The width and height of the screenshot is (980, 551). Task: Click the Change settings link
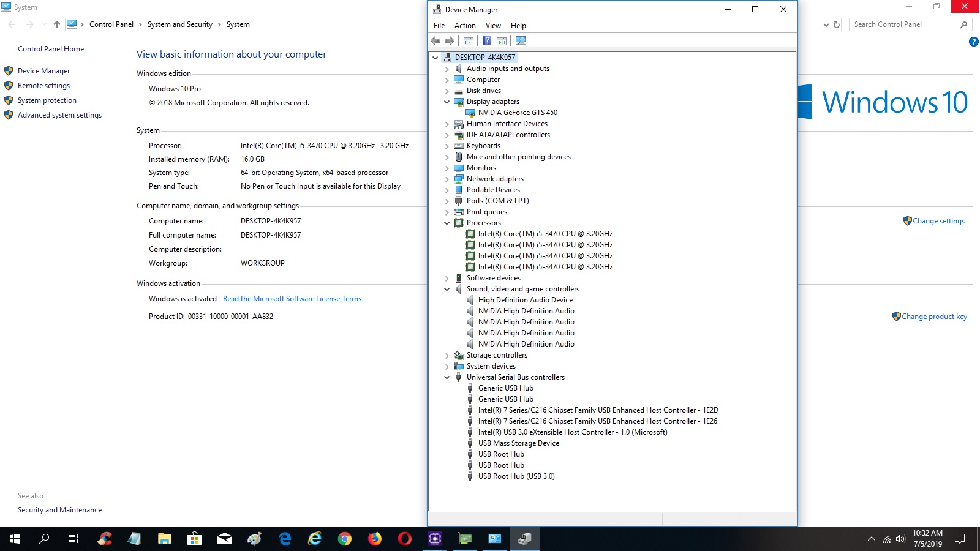click(938, 221)
